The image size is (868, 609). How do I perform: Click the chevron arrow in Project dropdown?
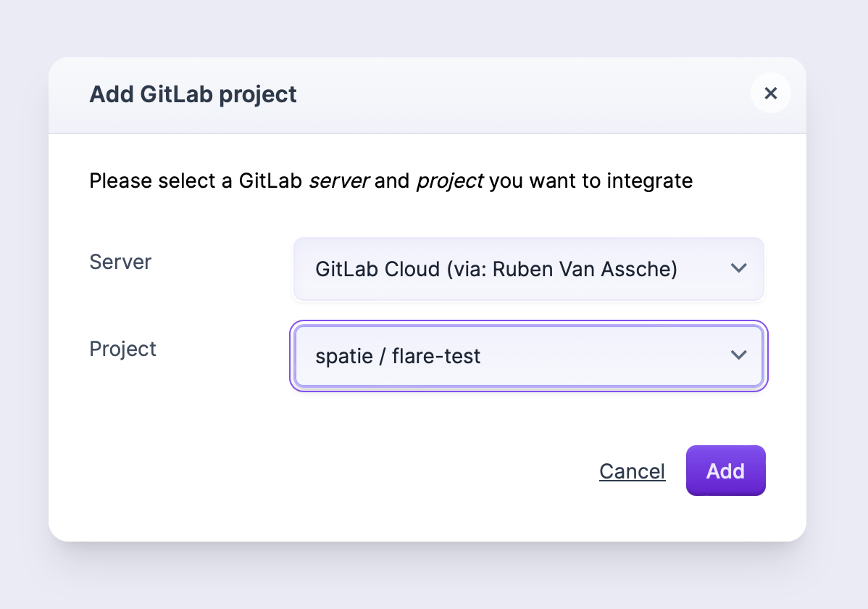pyautogui.click(x=738, y=355)
